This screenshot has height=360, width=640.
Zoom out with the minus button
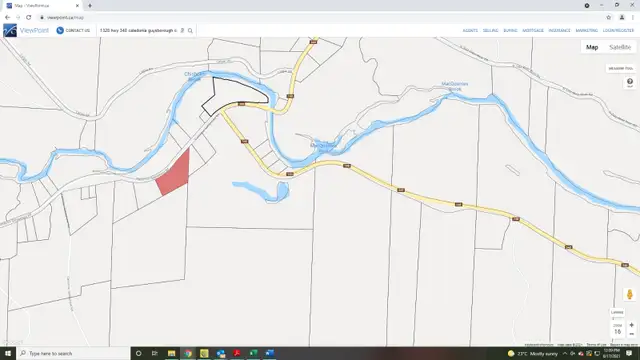(x=631, y=334)
